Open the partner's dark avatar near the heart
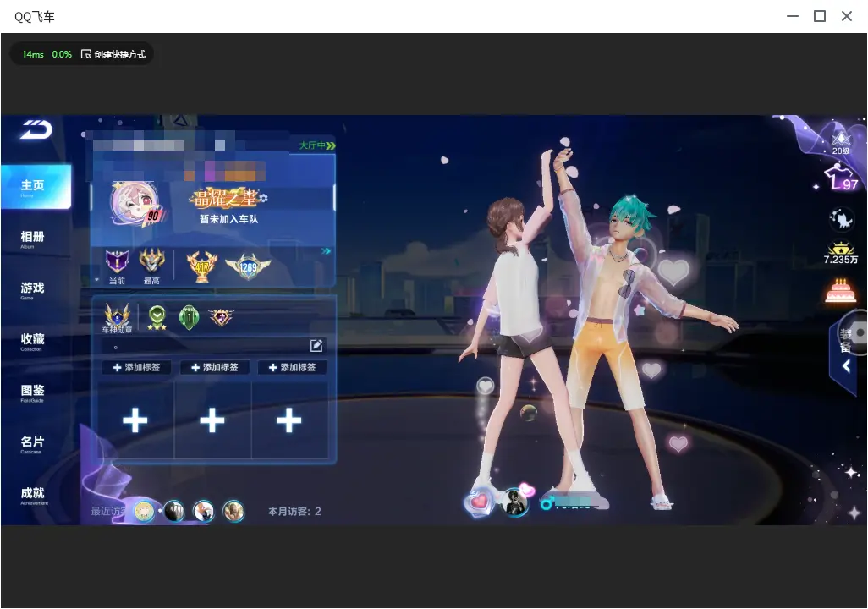Image resolution: width=868 pixels, height=609 pixels. [x=514, y=502]
